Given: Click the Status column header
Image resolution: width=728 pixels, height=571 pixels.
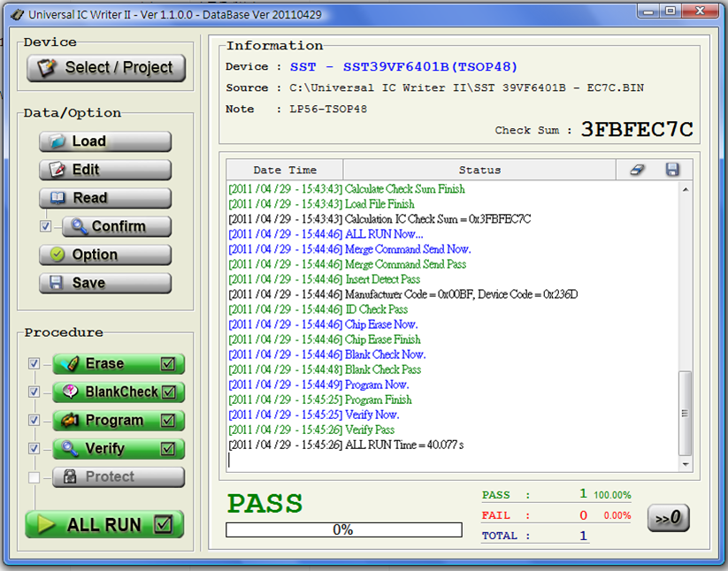Looking at the screenshot, I should (479, 169).
